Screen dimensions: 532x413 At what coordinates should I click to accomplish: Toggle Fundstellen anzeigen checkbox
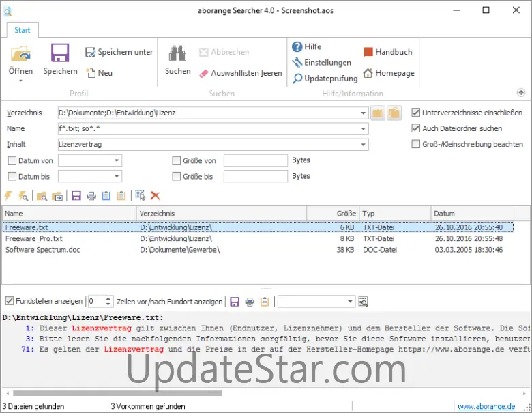pos(10,301)
